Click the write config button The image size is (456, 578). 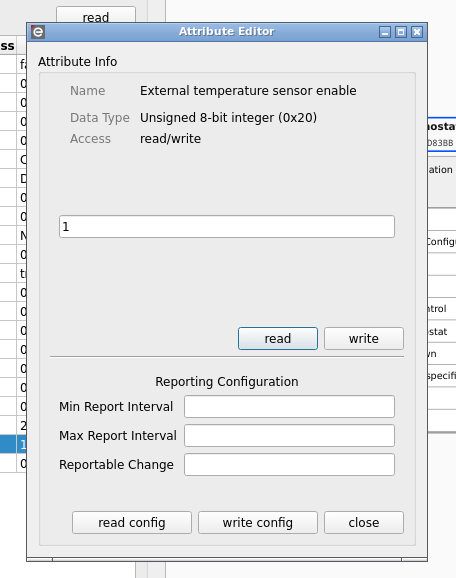(x=258, y=522)
